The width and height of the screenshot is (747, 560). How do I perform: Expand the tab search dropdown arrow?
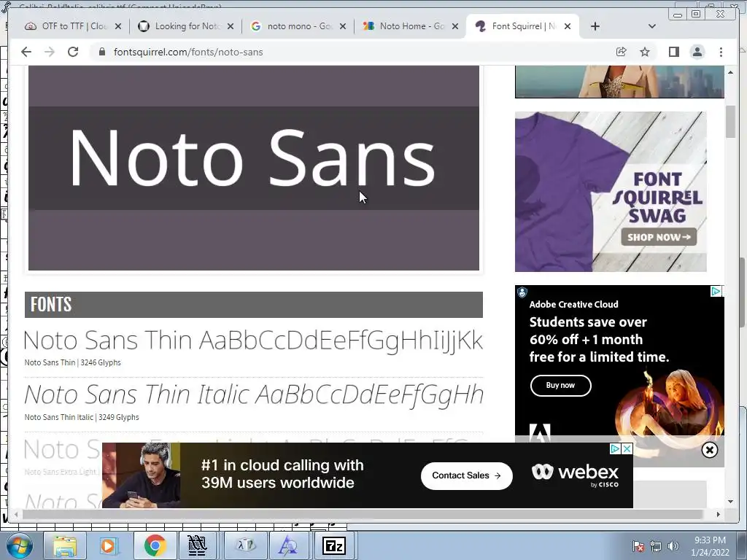tap(651, 27)
